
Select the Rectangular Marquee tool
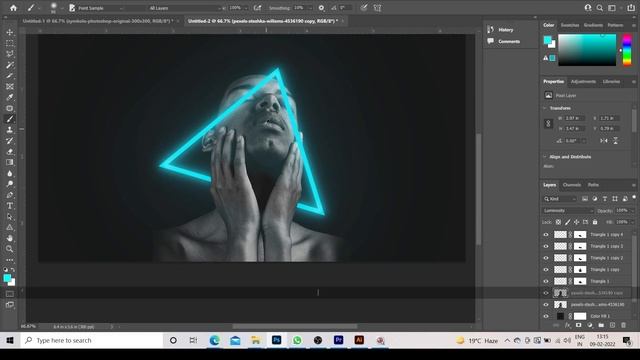click(10, 43)
